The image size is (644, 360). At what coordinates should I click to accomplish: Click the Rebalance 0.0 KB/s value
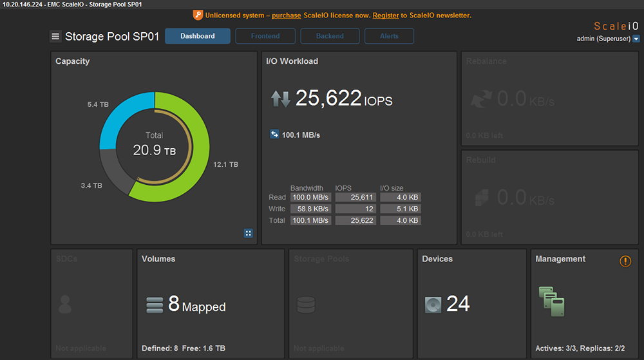pos(526,99)
